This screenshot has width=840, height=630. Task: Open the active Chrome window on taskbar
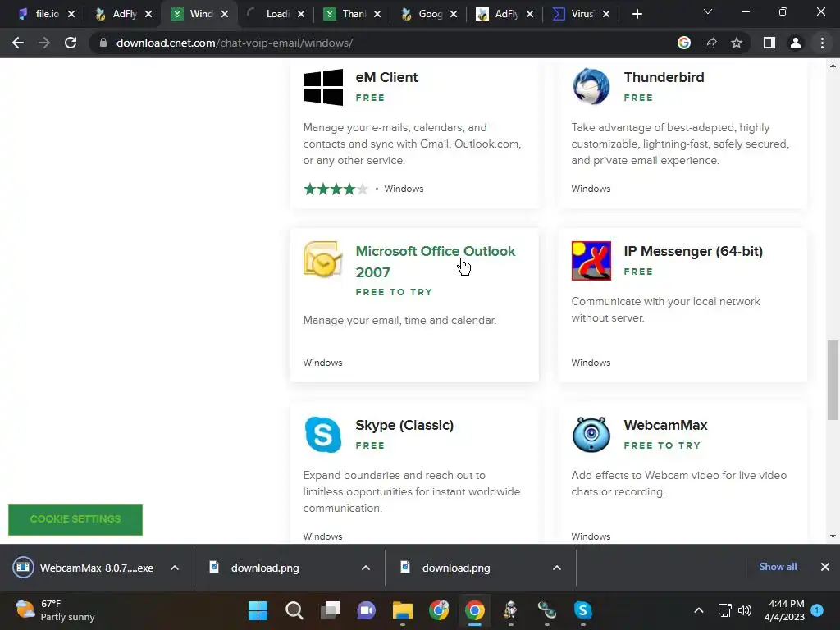click(475, 610)
